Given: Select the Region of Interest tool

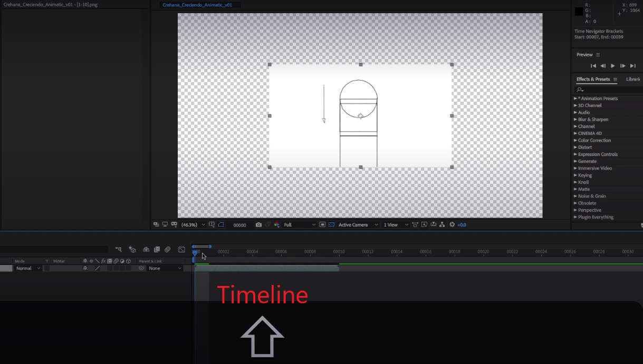Looking at the screenshot, I should click(x=323, y=224).
